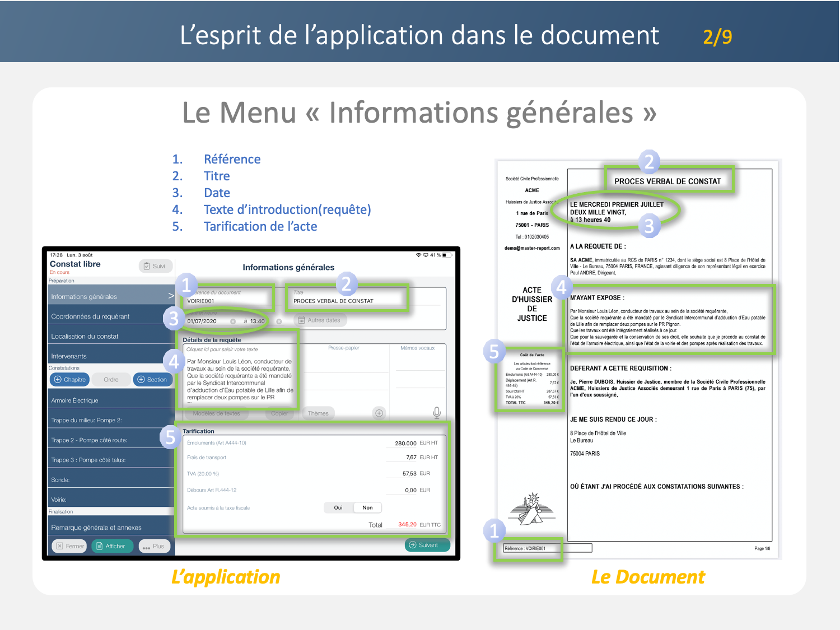Select Non for taxe fiscale
This screenshot has width=840, height=630.
(367, 508)
